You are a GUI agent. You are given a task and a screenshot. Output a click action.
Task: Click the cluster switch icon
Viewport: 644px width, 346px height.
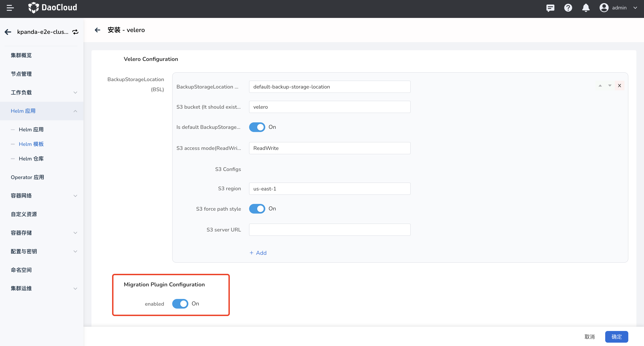[x=75, y=32]
